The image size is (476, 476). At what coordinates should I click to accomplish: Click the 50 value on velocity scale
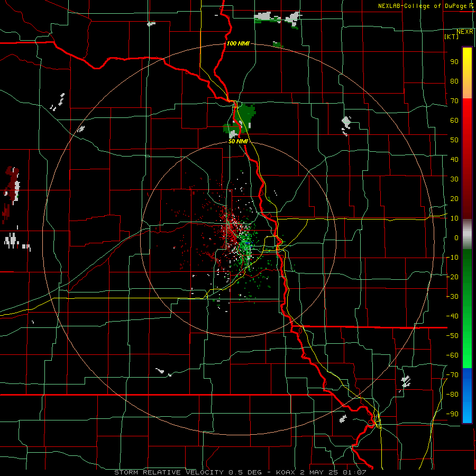(454, 140)
